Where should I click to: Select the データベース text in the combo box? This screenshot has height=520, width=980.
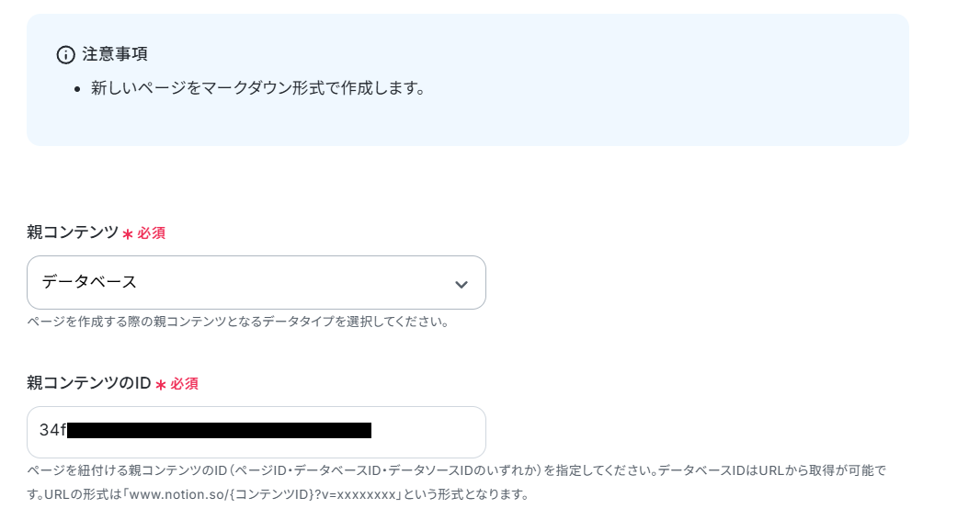89,282
